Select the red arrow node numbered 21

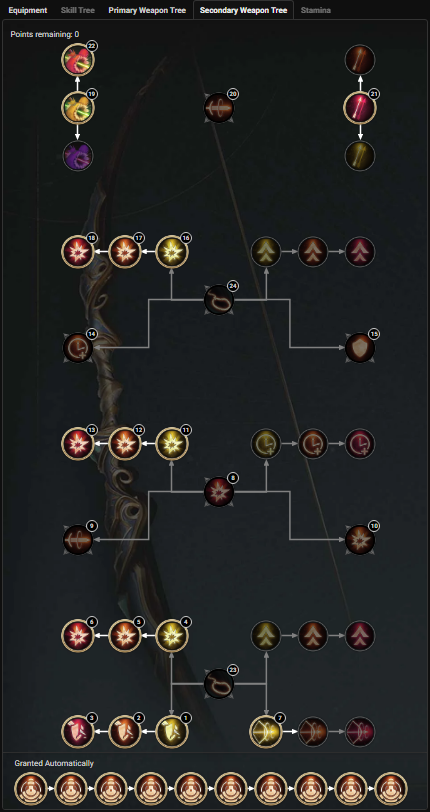pyautogui.click(x=360, y=108)
